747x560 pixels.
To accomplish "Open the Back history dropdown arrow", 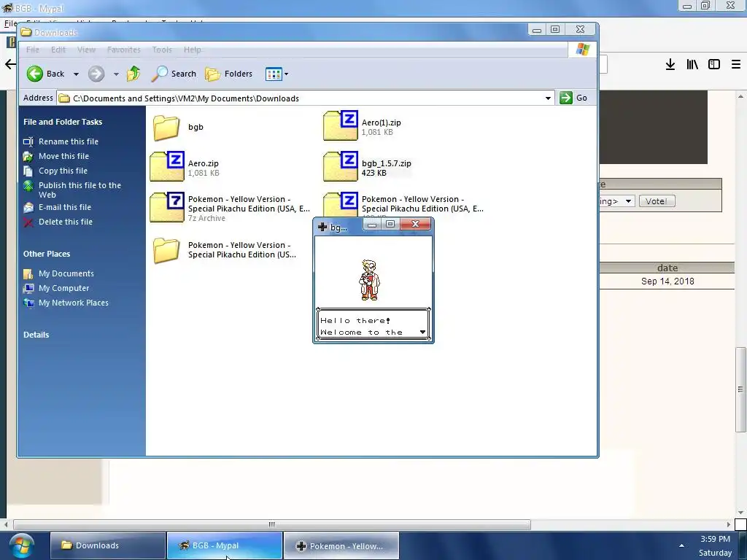I will click(x=76, y=74).
